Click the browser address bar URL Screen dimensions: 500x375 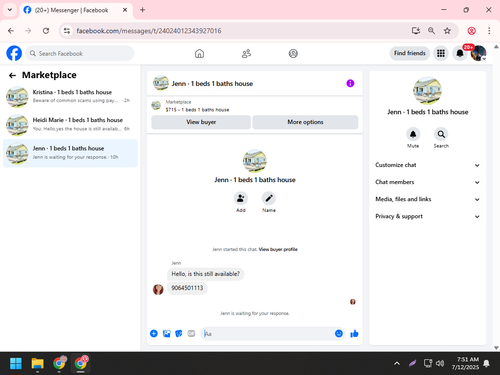149,31
